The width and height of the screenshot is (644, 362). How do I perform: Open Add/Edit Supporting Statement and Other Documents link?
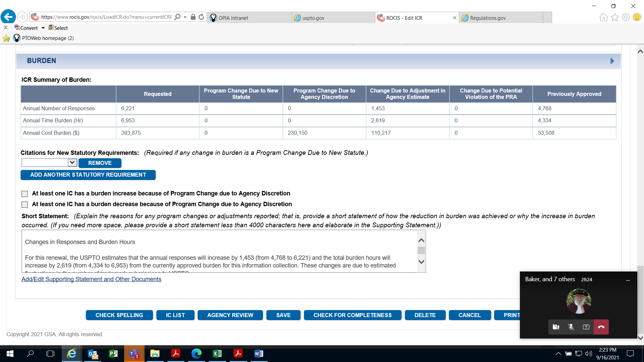coord(91,279)
